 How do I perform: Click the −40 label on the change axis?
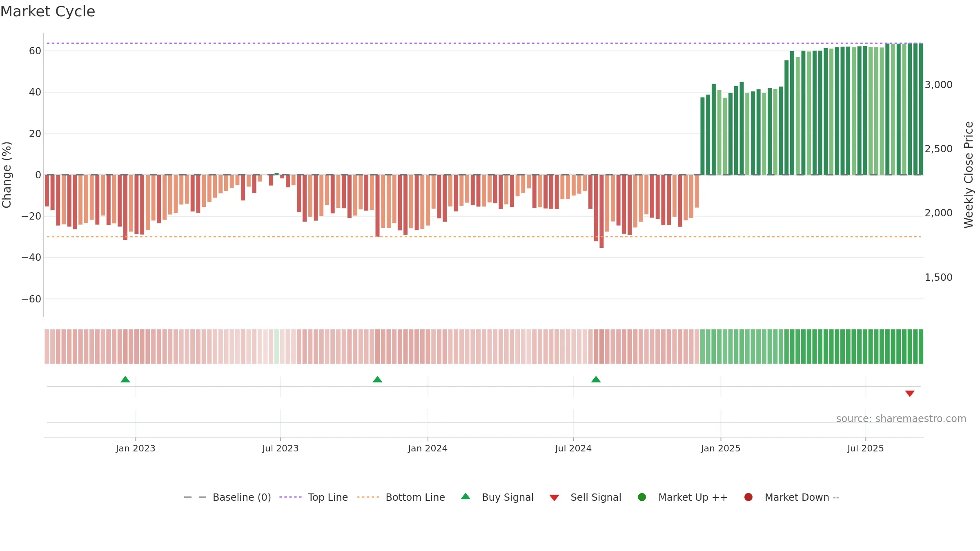click(31, 258)
